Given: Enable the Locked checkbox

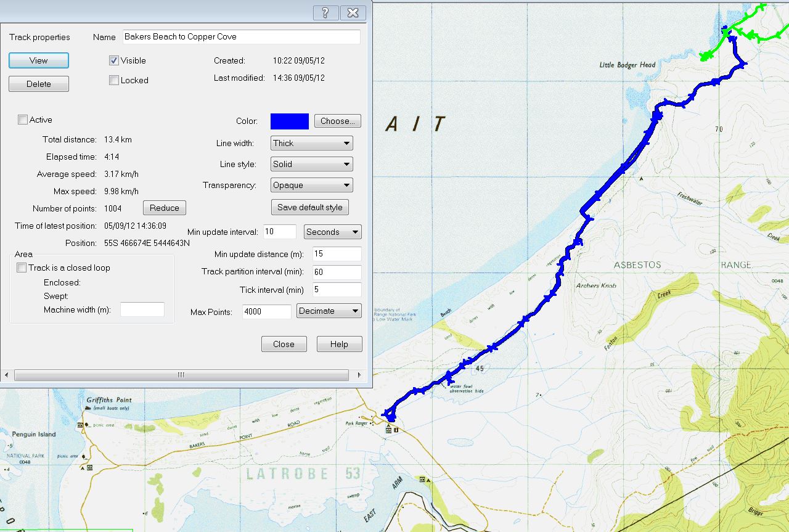Looking at the screenshot, I should point(114,80).
